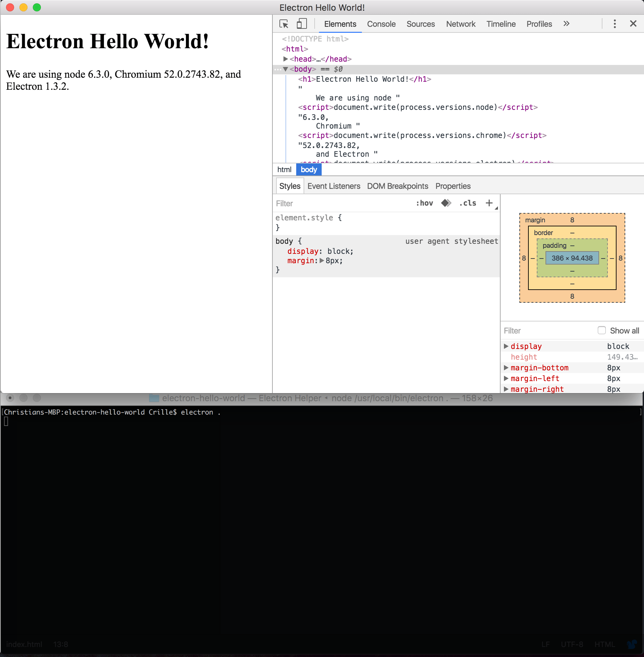Click LF line ending in editor status bar
The width and height of the screenshot is (644, 657).
coord(545,645)
